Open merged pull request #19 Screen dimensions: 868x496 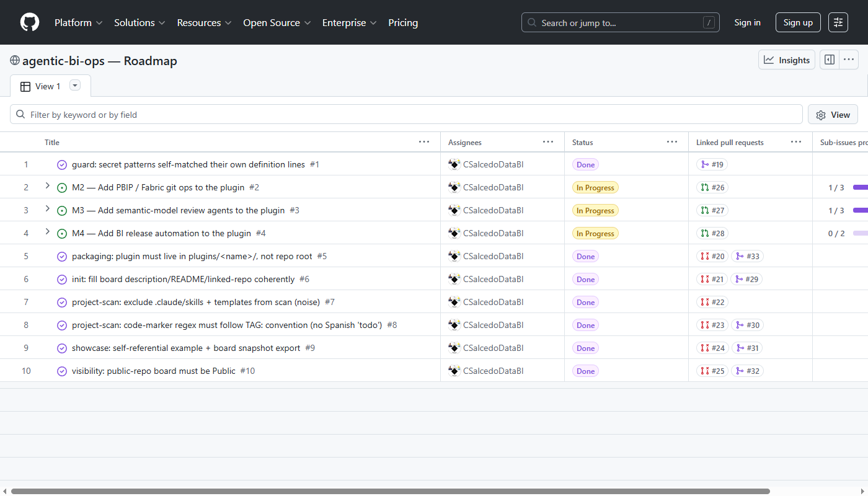[712, 164]
